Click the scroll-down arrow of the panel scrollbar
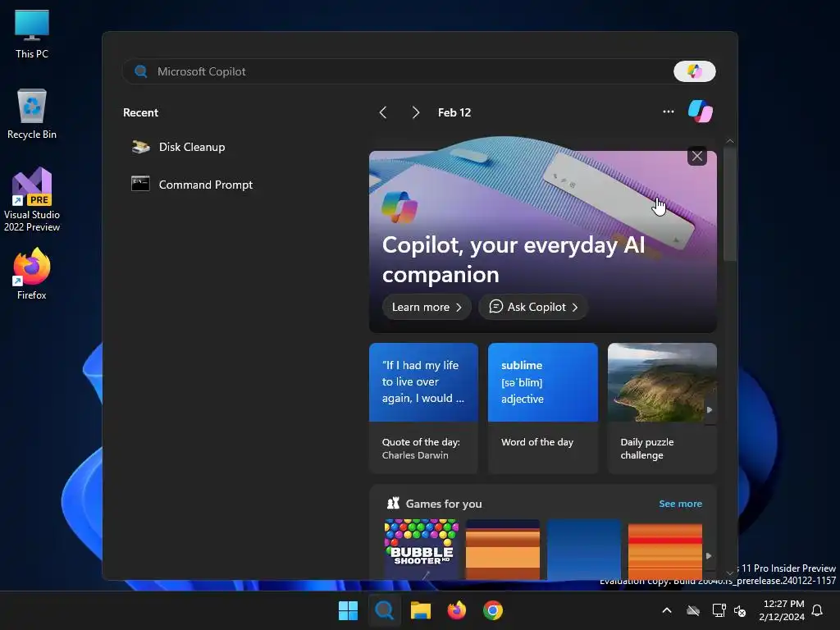The image size is (840, 630). click(x=729, y=573)
